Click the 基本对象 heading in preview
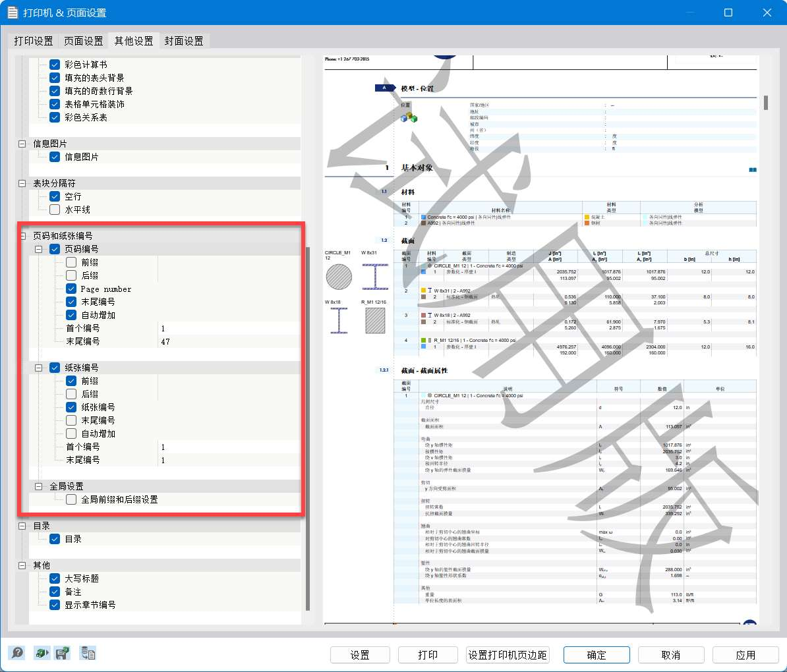The height and width of the screenshot is (672, 787). click(417, 167)
